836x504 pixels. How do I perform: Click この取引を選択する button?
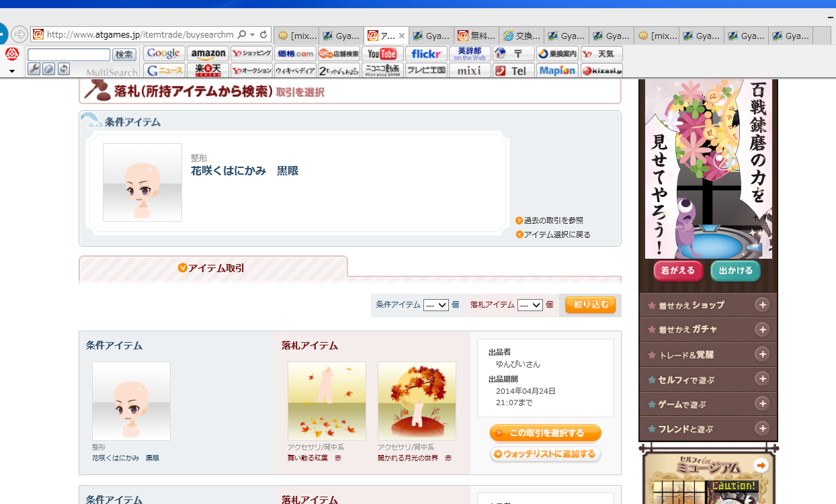[x=546, y=433]
